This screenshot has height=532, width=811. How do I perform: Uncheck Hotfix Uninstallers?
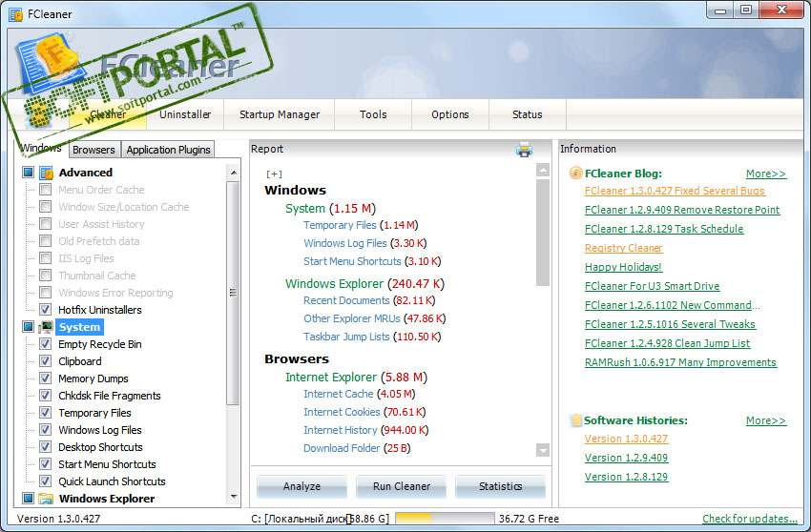point(46,310)
